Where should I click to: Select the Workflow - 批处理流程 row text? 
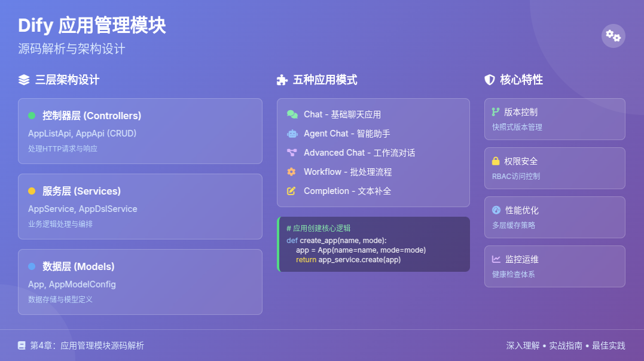click(x=348, y=172)
